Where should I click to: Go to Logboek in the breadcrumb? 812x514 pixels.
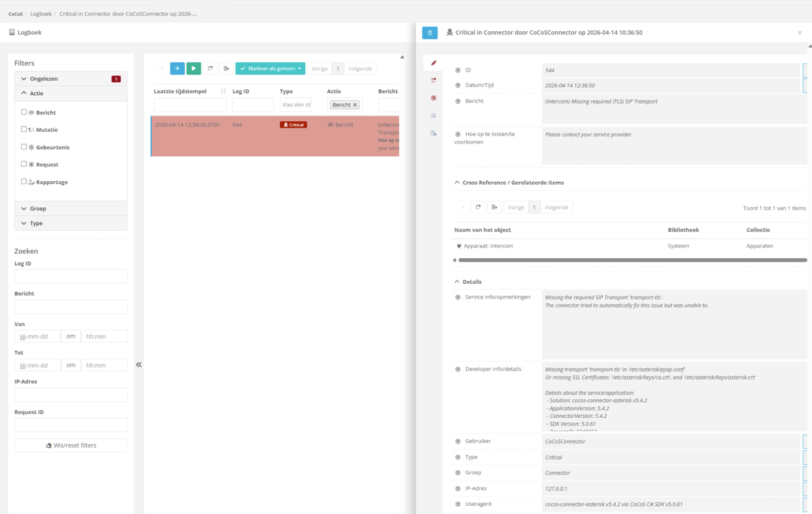[x=41, y=14]
